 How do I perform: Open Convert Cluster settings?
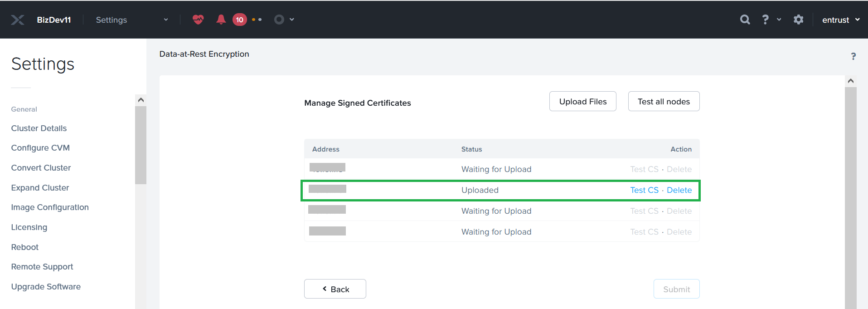click(x=41, y=168)
